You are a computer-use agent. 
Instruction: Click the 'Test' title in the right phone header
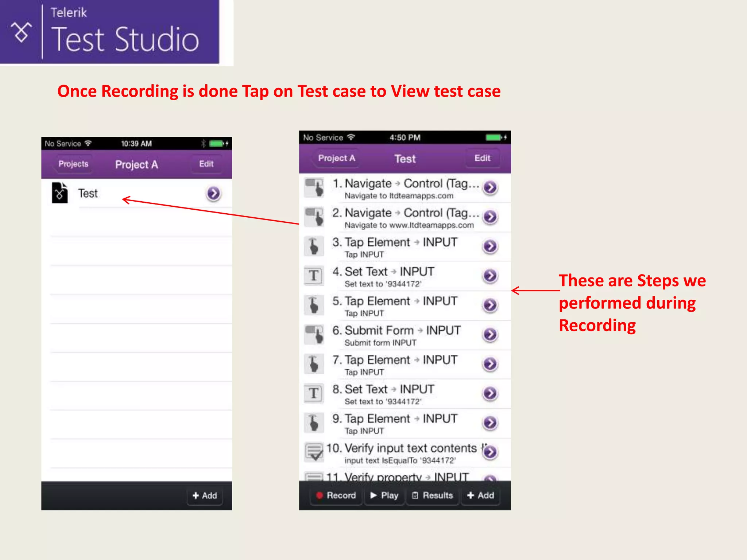(405, 159)
